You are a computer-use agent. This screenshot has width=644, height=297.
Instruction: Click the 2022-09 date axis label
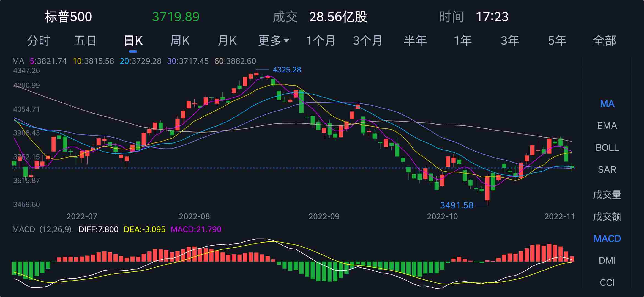pyautogui.click(x=324, y=216)
